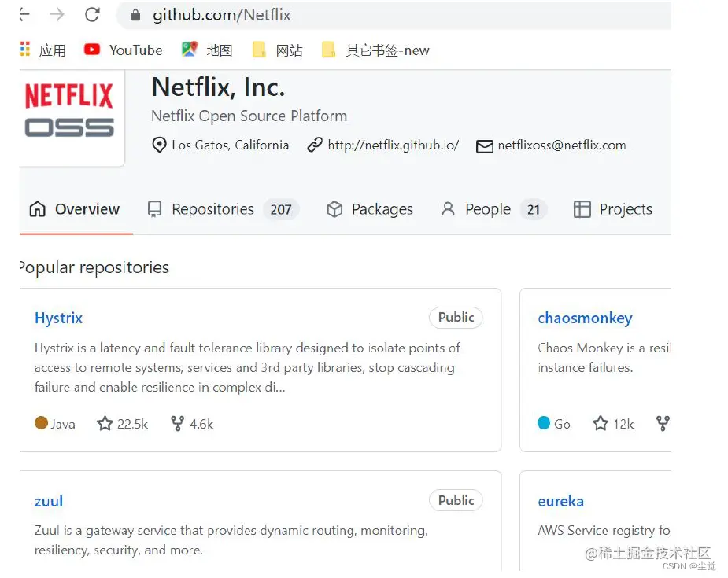
Task: Click the People 21 count badge
Action: [534, 210]
